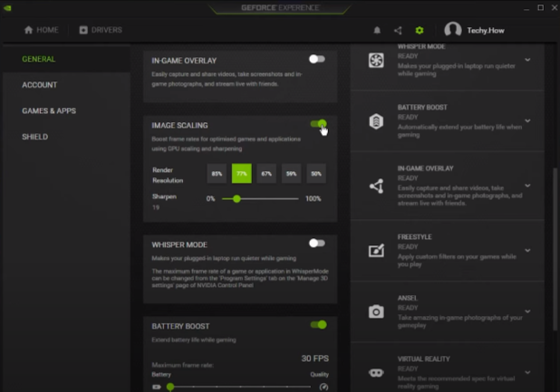Viewport: 560px width, 392px height.
Task: Expand the Whisper Mode feature chevron
Action: [x=527, y=60]
